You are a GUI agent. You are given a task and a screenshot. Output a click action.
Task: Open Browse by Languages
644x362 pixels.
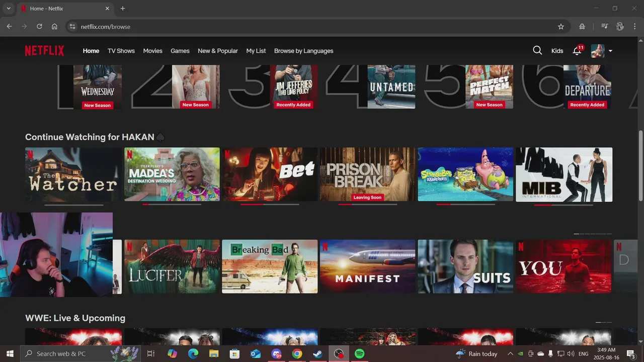(304, 51)
